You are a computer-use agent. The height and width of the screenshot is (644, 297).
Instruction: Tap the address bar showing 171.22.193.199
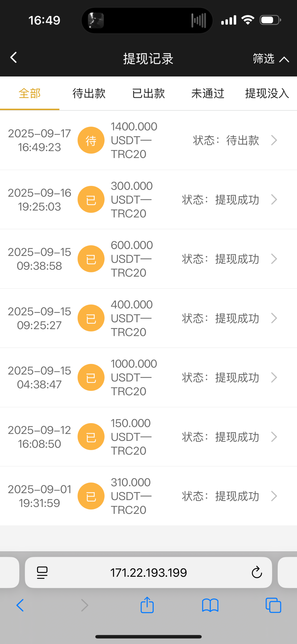pyautogui.click(x=148, y=573)
